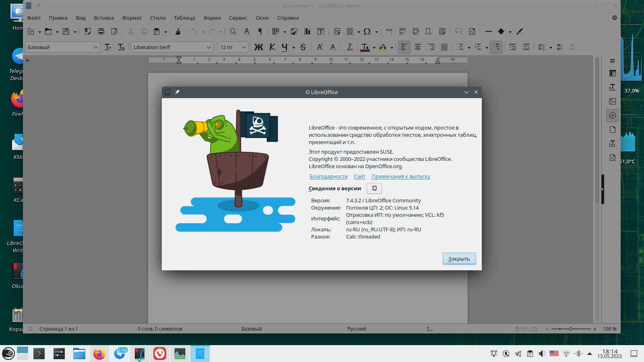The width and height of the screenshot is (644, 362).
Task: Click the page count Страница 1 из 1
Action: click(x=58, y=329)
